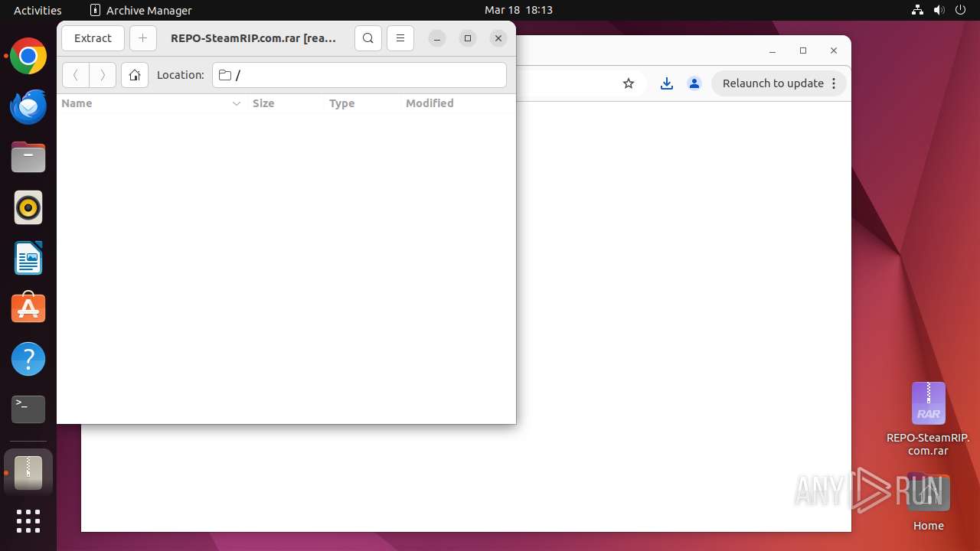The height and width of the screenshot is (551, 980).
Task: Bookmark the page with Chrome star icon
Action: [629, 83]
